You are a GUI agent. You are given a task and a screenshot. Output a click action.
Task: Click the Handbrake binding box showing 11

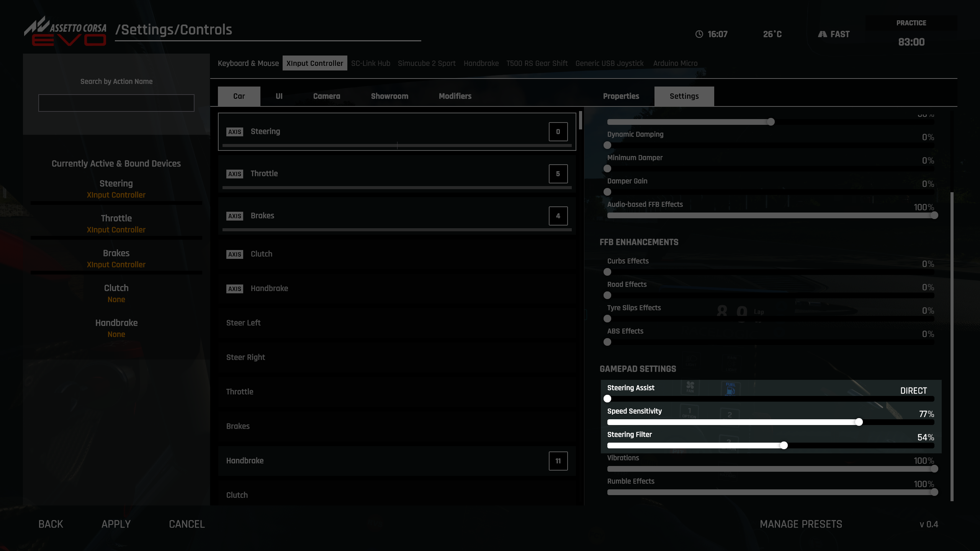coord(558,461)
